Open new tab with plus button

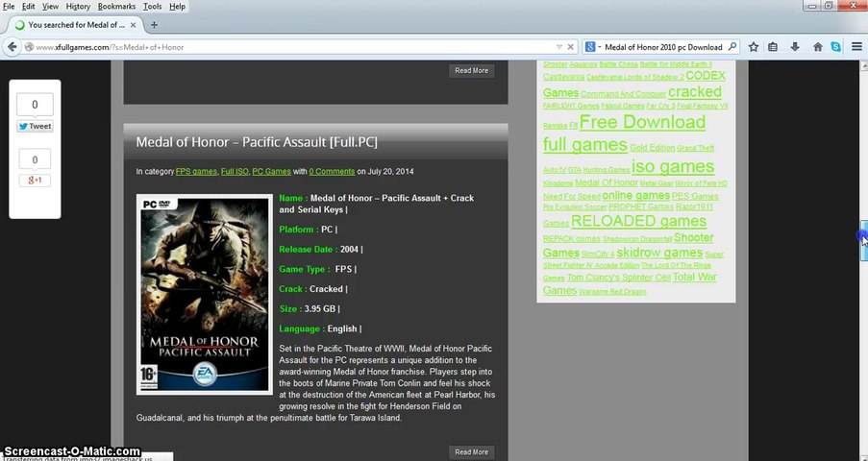[154, 25]
